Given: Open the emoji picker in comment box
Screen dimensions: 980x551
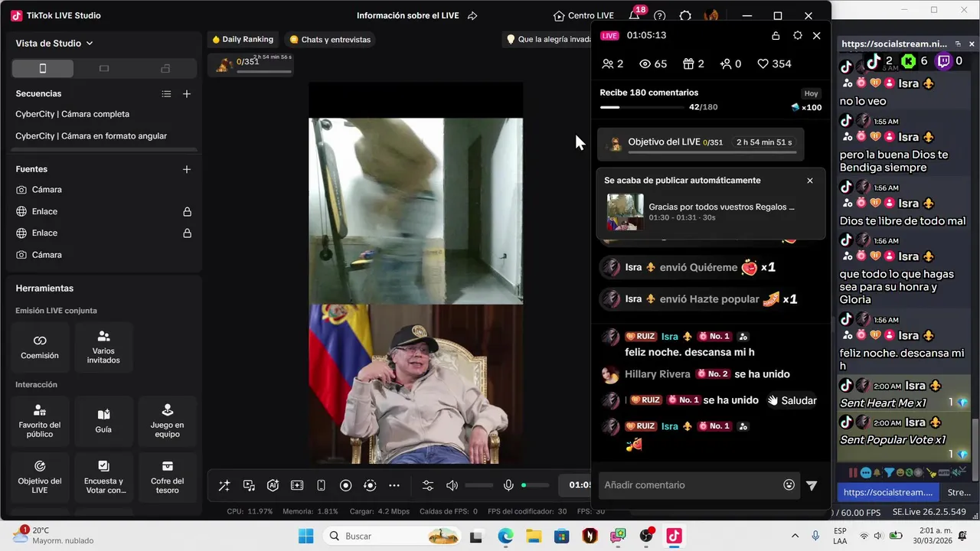Looking at the screenshot, I should (x=789, y=485).
